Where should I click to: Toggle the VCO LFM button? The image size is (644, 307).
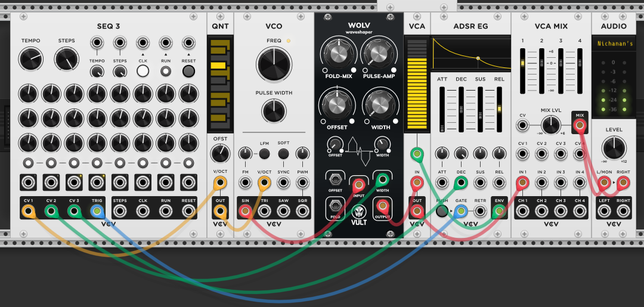pyautogui.click(x=264, y=154)
